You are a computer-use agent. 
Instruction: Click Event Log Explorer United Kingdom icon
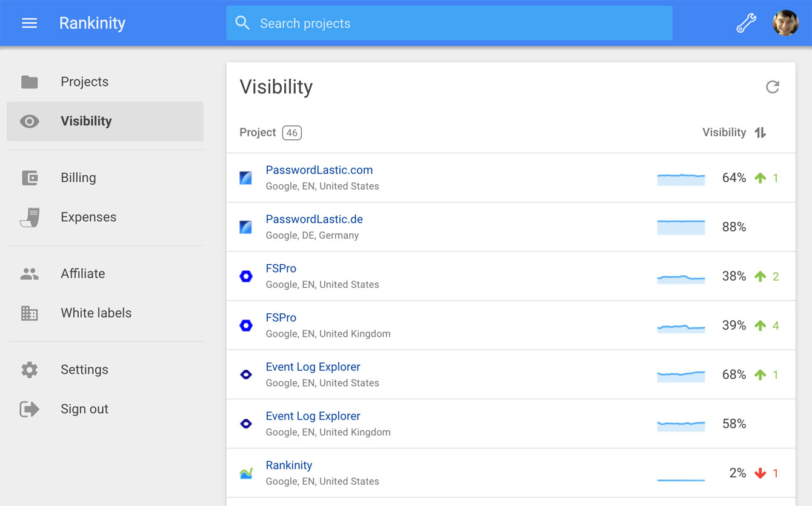point(246,424)
